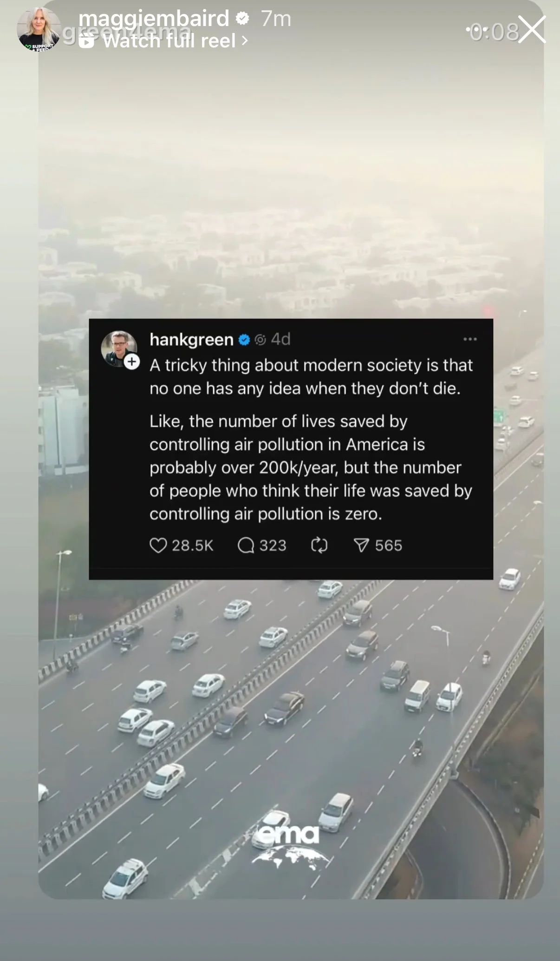Share via the paper plane icon
560x961 pixels.
[361, 545]
